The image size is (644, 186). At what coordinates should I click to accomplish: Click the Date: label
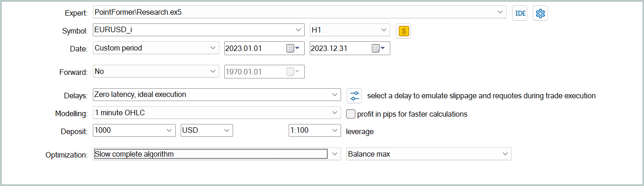[79, 49]
